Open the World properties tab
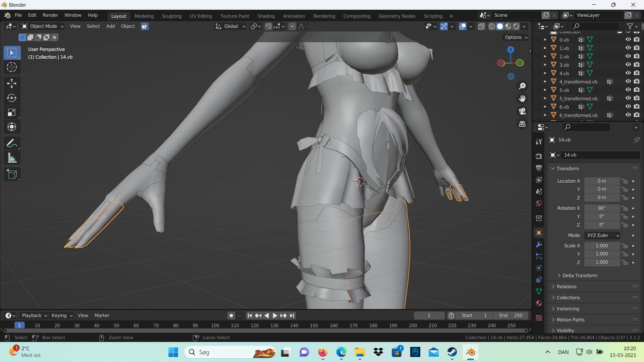 [539, 203]
